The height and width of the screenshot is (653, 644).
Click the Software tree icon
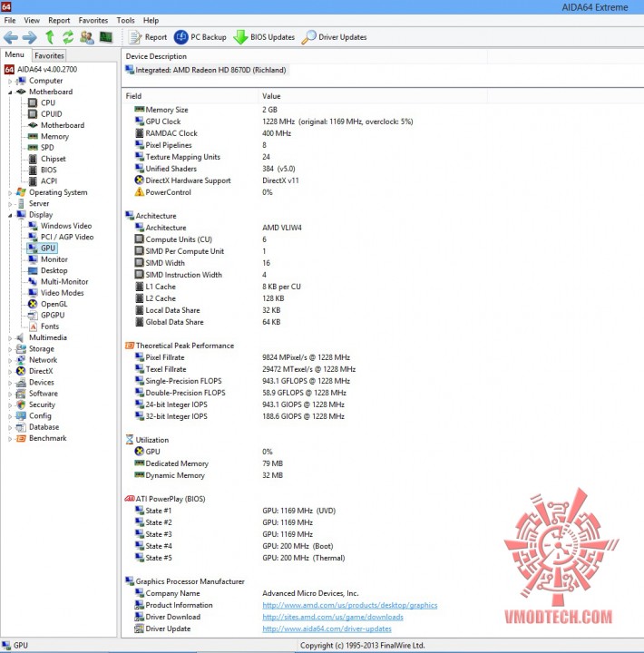pos(21,394)
